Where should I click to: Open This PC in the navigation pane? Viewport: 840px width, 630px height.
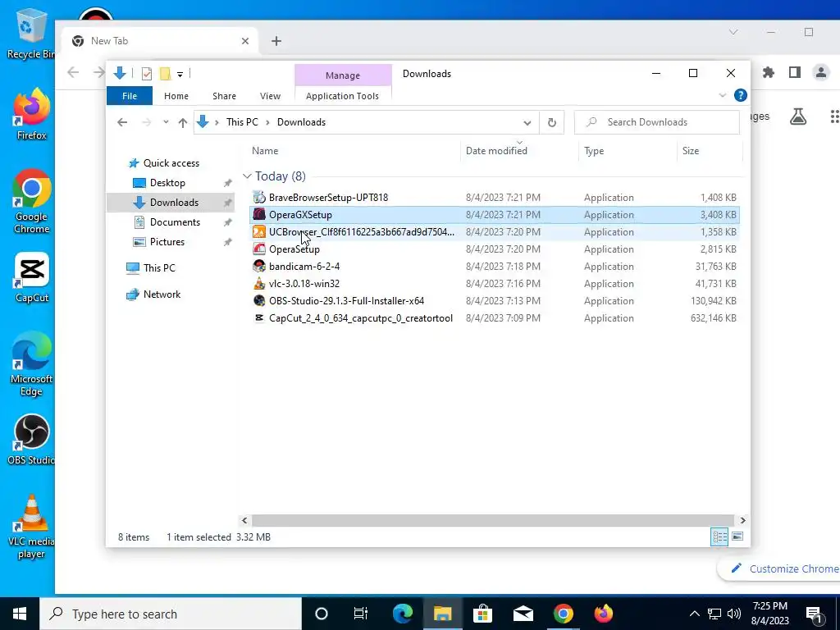[159, 268]
